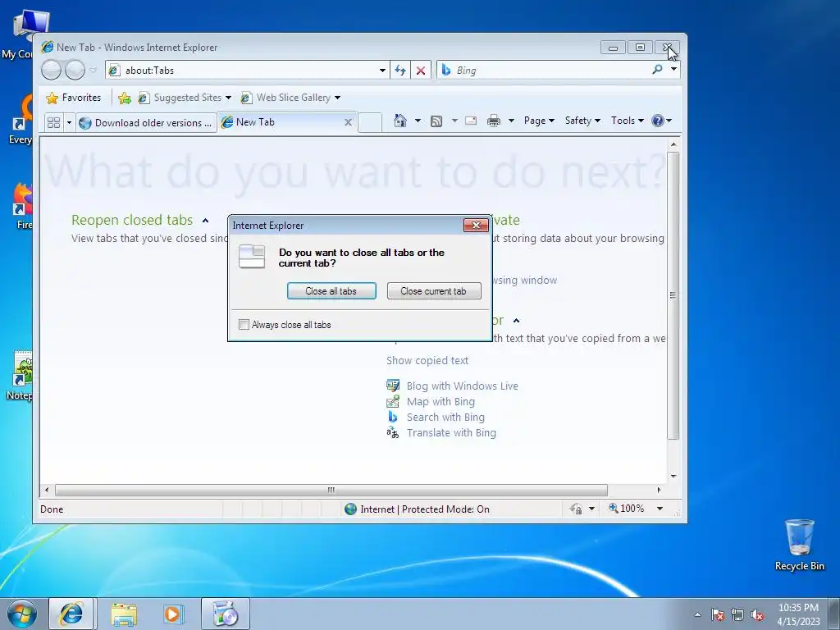Click the Read mail icon
The image size is (840, 630).
tap(471, 121)
